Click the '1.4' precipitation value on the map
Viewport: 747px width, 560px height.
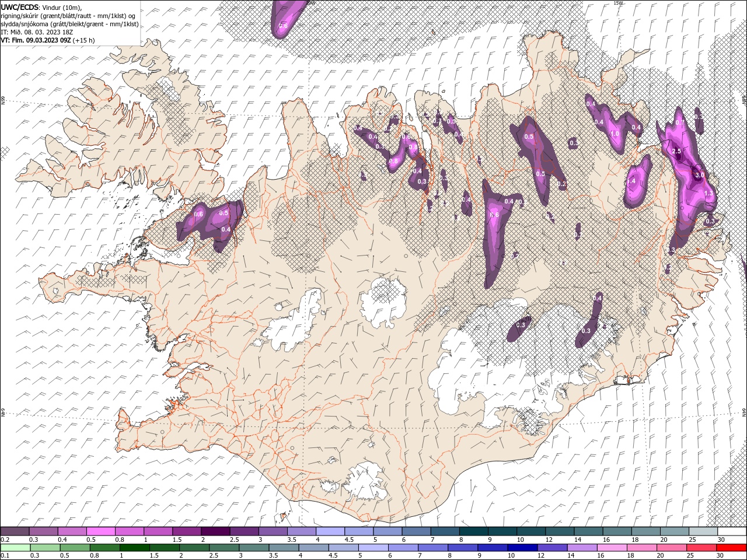pyautogui.click(x=631, y=181)
